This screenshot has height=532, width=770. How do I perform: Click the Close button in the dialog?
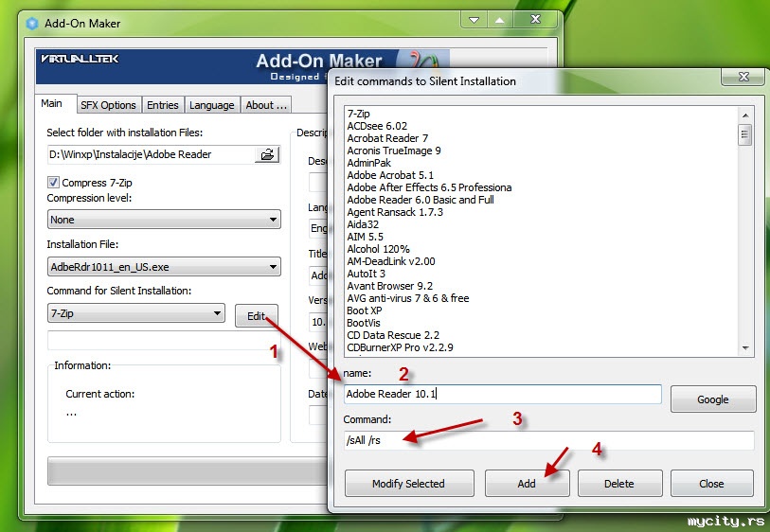pos(711,484)
